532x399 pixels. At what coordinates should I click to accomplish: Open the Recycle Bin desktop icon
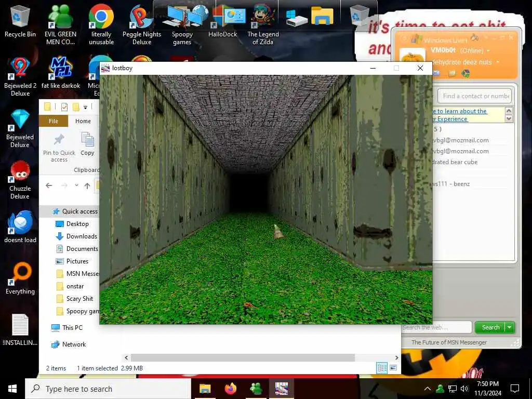click(20, 21)
